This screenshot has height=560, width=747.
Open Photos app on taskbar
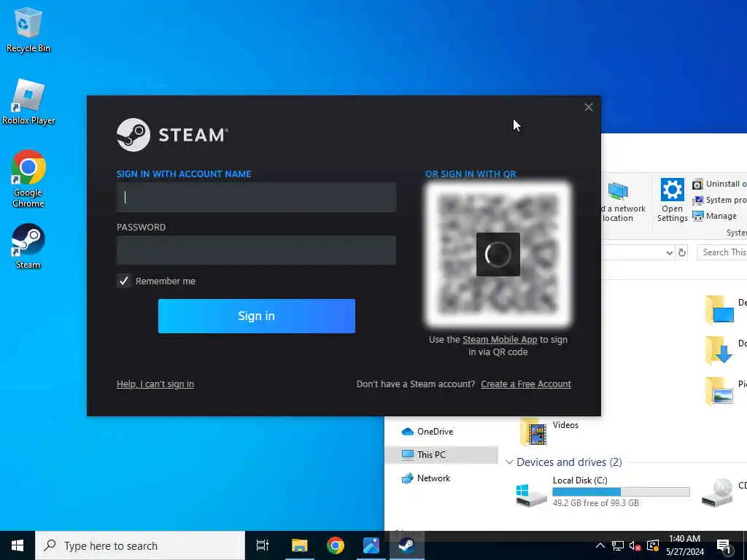371,545
